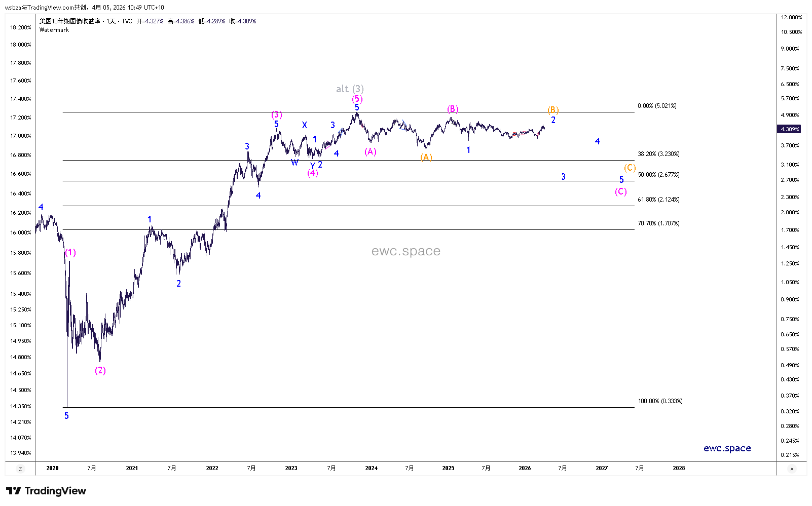Click the 2024 marker on time axis

(x=371, y=468)
